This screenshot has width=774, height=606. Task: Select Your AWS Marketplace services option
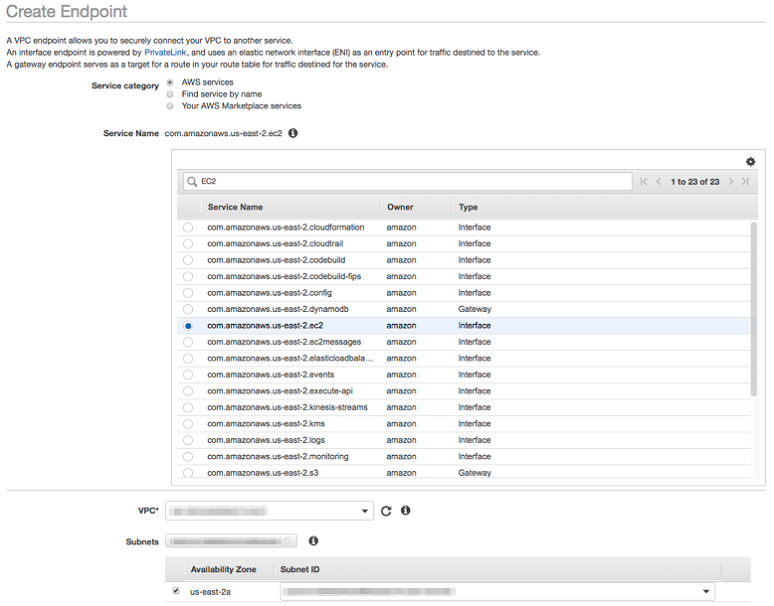point(170,106)
